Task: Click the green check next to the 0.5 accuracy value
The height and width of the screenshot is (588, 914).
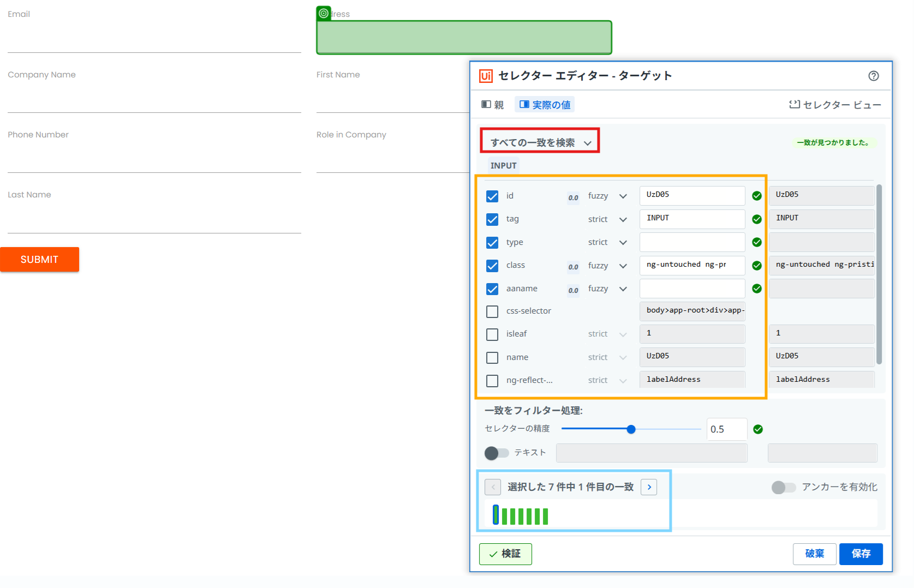Action: coord(758,429)
